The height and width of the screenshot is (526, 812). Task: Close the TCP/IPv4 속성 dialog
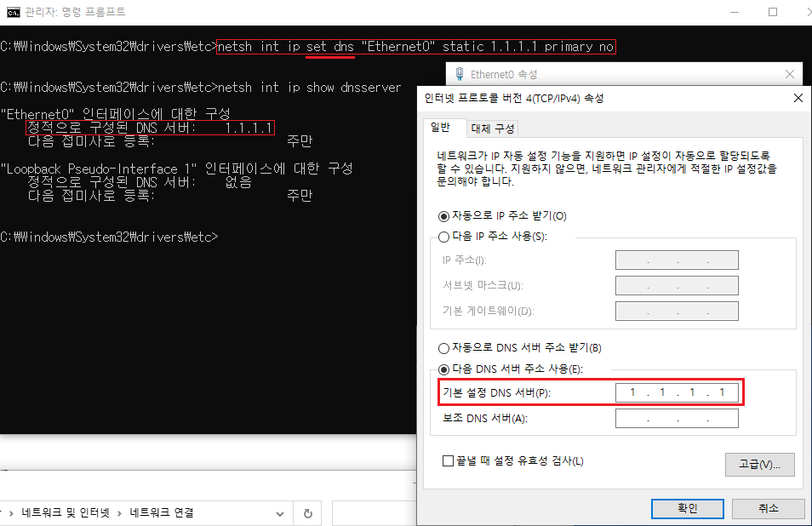click(798, 98)
